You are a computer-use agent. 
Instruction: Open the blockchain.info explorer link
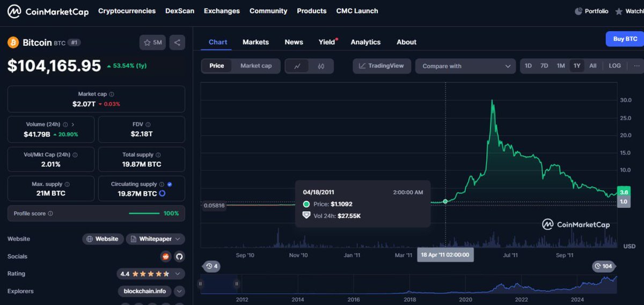click(145, 291)
